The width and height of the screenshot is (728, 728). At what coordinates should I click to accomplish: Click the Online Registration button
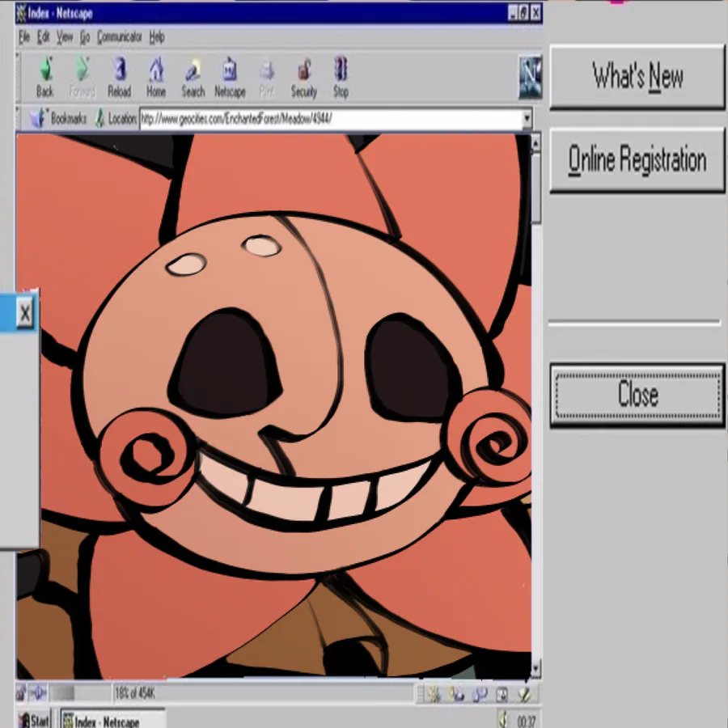(637, 159)
